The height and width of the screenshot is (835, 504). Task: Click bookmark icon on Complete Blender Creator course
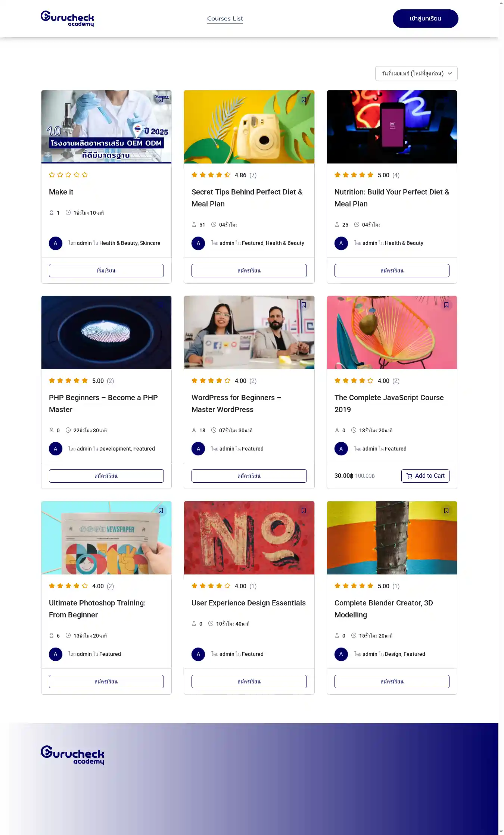coord(446,511)
